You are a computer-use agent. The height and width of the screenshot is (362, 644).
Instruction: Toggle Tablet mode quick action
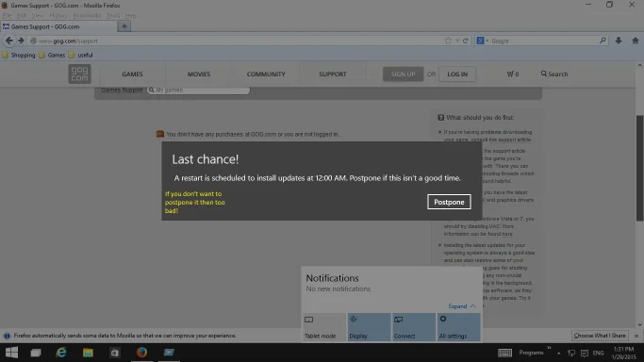tap(323, 327)
